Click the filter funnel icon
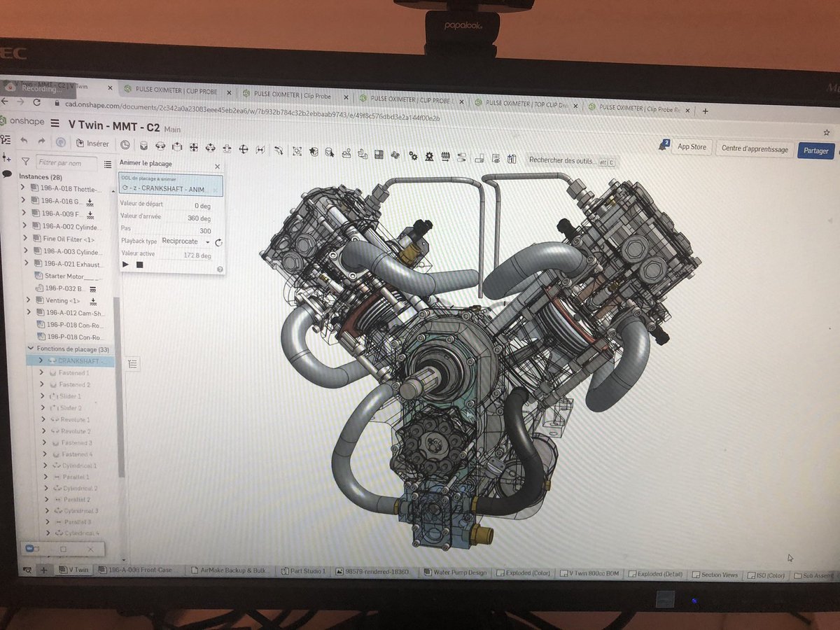 (x=25, y=162)
